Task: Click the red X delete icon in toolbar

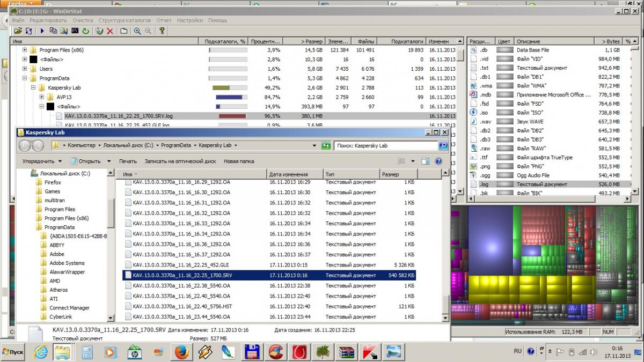Action: (110, 31)
